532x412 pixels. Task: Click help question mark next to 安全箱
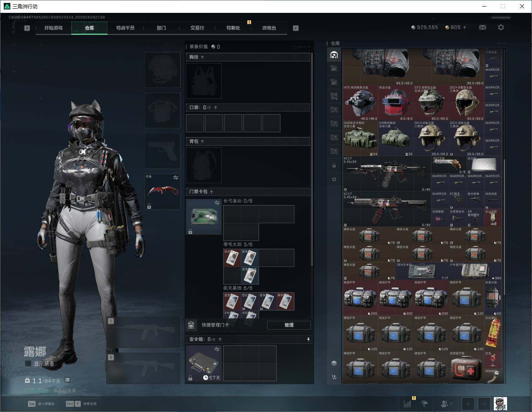click(x=220, y=339)
